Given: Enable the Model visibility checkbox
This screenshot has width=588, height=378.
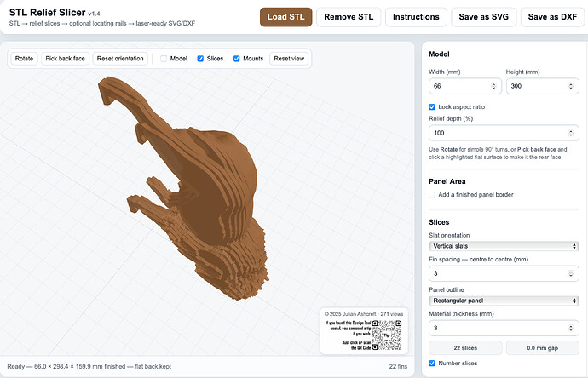Looking at the screenshot, I should tap(164, 59).
